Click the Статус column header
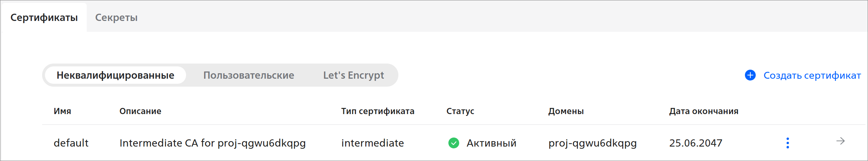Viewport: 868px width, 161px height. pos(460,111)
